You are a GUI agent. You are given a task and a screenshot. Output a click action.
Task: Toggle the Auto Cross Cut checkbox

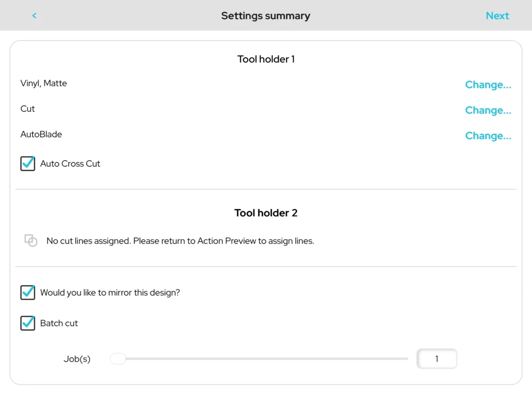point(28,164)
